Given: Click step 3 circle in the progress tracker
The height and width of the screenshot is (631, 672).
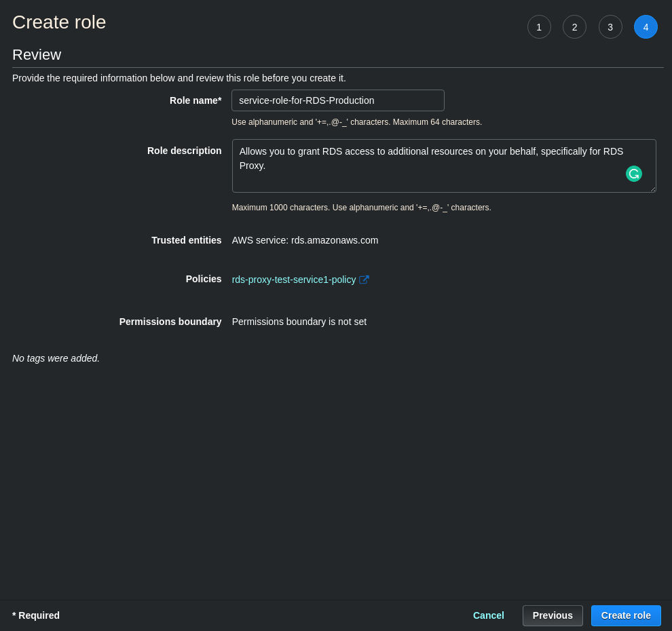Looking at the screenshot, I should 610,27.
